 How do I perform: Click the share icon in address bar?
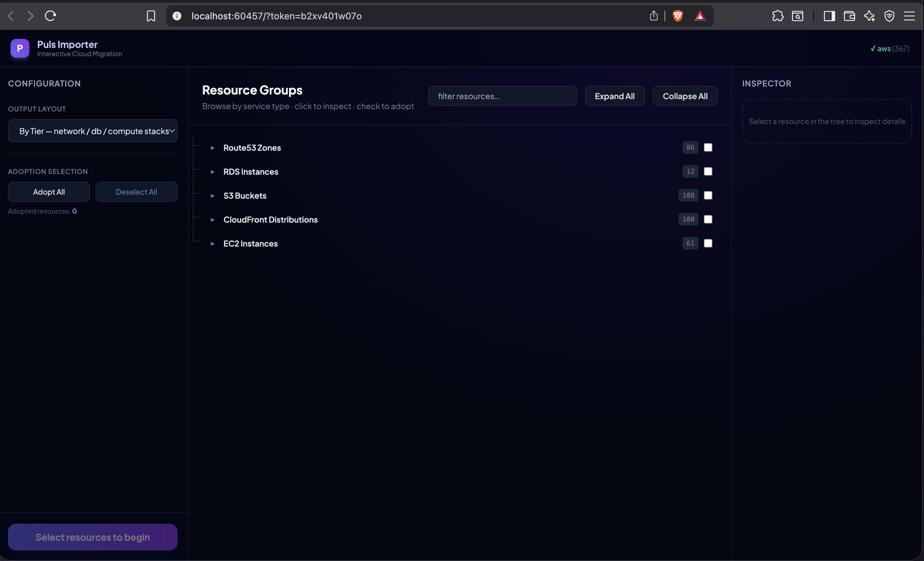coord(654,16)
